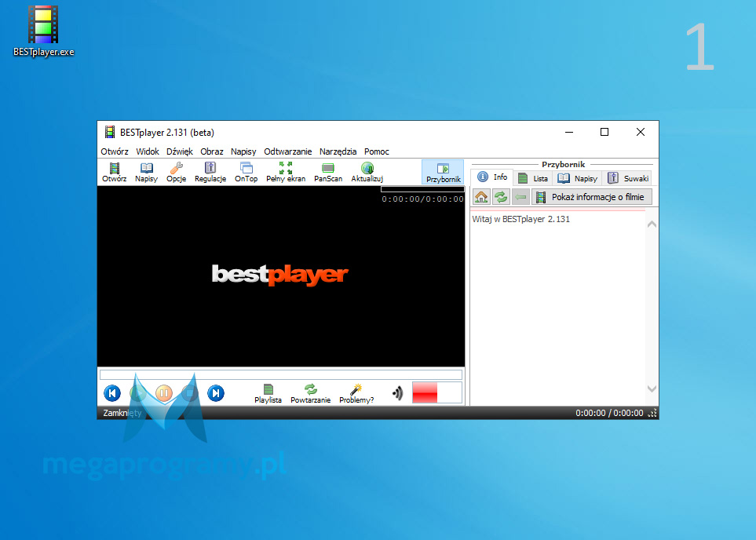Image resolution: width=756 pixels, height=540 pixels.
Task: Click the status bar time 0:00:00 / 0:00:00
Action: tap(609, 413)
